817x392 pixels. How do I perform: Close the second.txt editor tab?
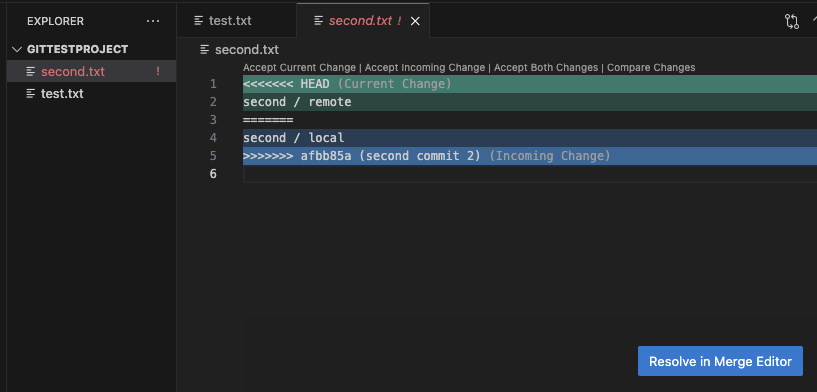click(415, 21)
